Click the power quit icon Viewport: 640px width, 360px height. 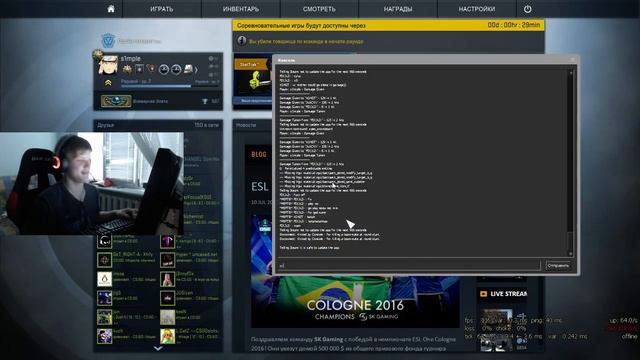[x=527, y=9]
